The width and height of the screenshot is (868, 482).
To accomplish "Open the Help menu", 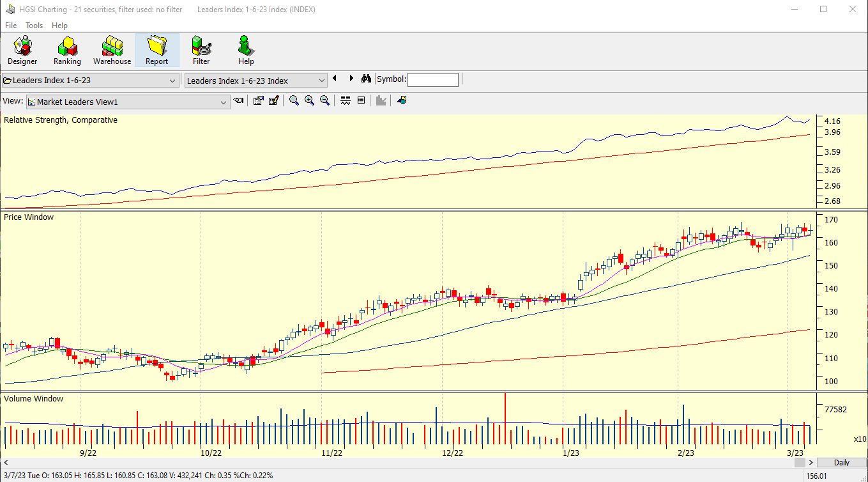I will coord(59,26).
